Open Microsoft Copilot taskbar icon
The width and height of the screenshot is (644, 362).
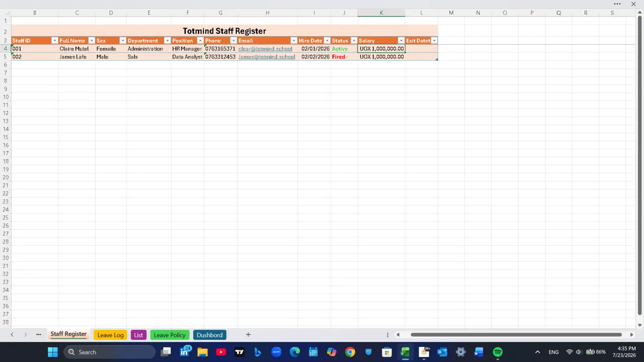click(x=332, y=352)
